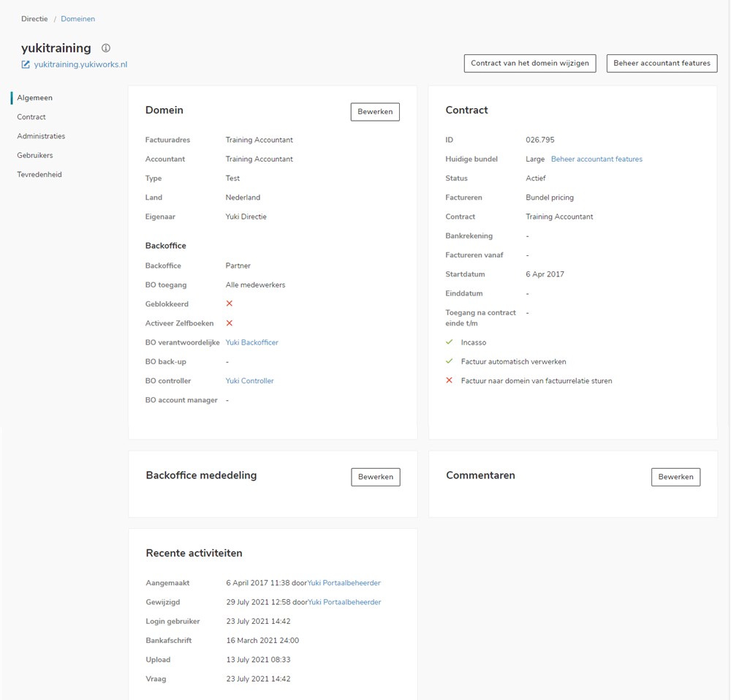Click the Huidige bundel value Large
Image resolution: width=731 pixels, height=700 pixels.
[x=535, y=159]
